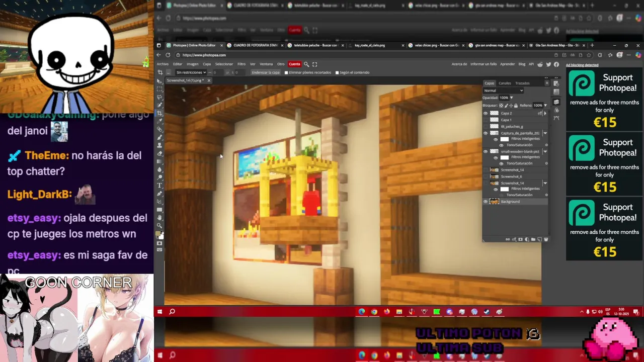644x362 pixels.
Task: Hide the Background layer
Action: point(486,202)
